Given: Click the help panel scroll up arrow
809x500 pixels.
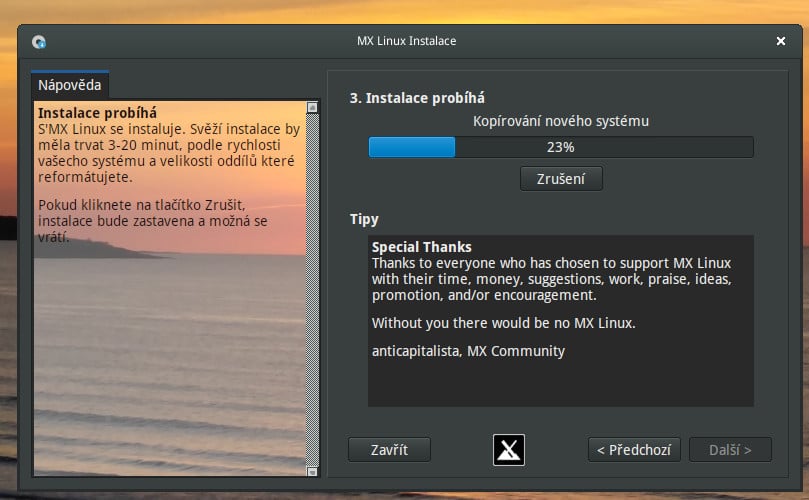Looking at the screenshot, I should 312,107.
